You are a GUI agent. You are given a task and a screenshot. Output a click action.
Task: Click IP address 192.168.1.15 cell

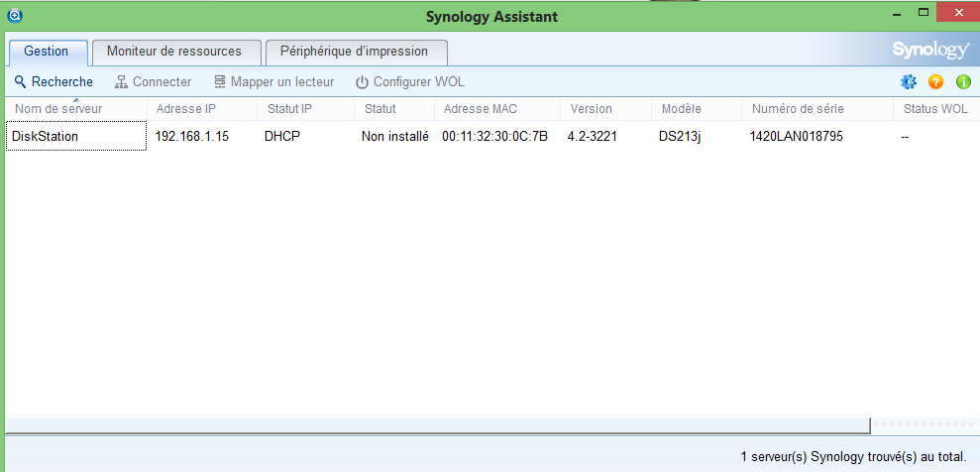[192, 136]
